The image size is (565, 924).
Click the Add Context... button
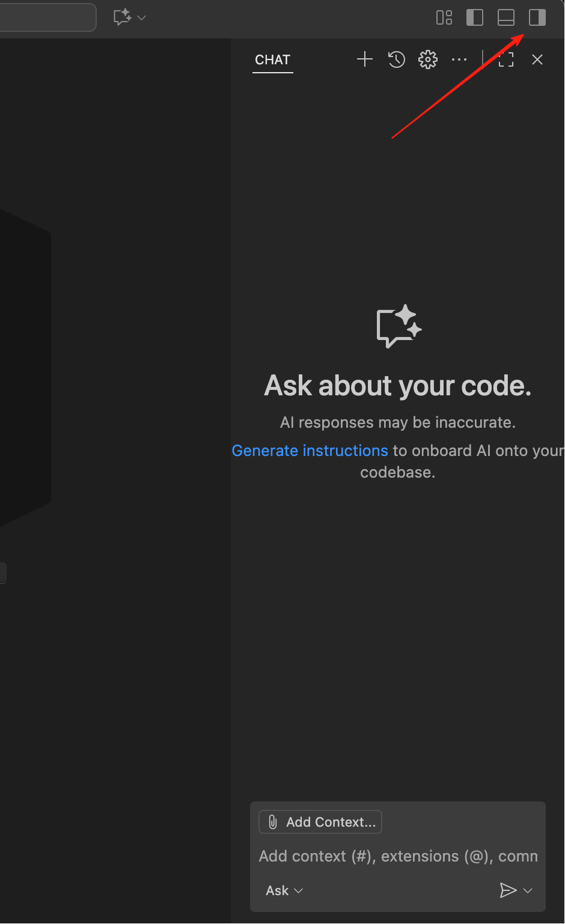tap(320, 822)
